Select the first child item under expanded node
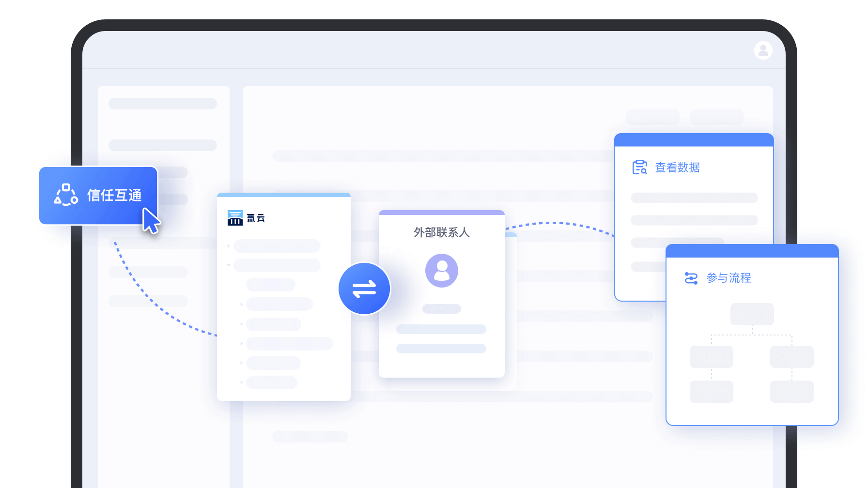The height and width of the screenshot is (488, 868). [271, 285]
